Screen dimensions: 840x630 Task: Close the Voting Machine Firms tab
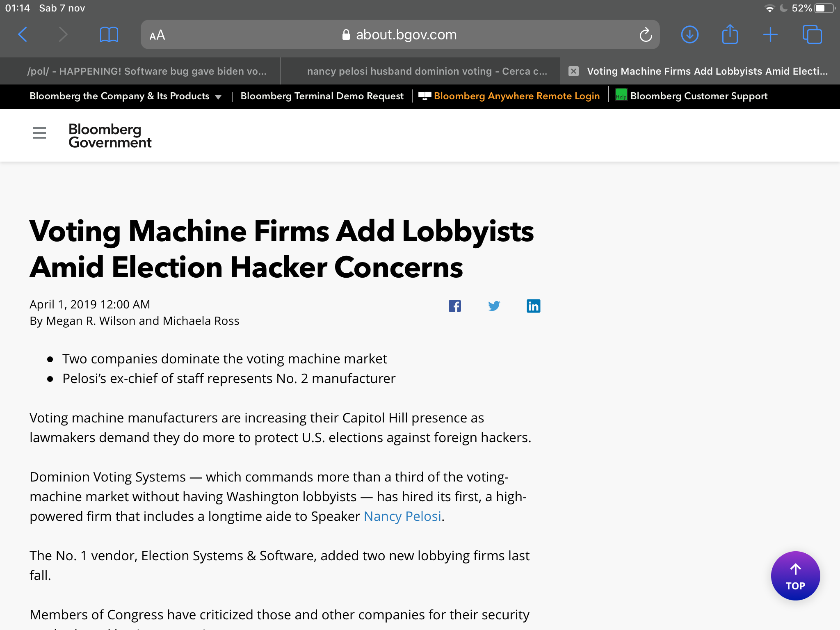(573, 71)
